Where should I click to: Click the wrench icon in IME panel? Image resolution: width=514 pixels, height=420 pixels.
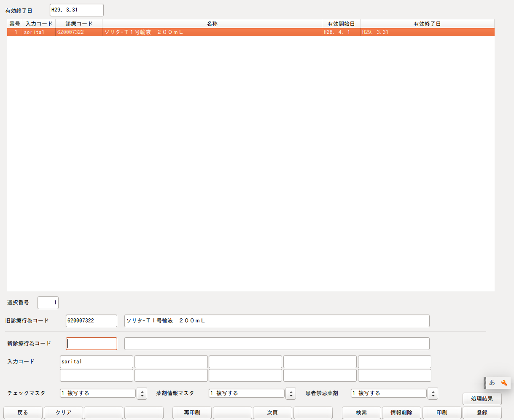(504, 383)
